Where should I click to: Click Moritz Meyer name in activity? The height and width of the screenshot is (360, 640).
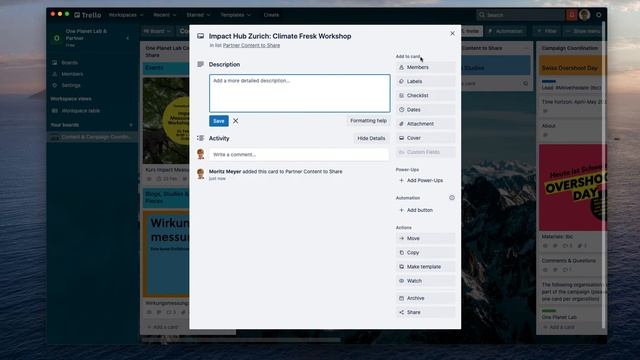225,172
